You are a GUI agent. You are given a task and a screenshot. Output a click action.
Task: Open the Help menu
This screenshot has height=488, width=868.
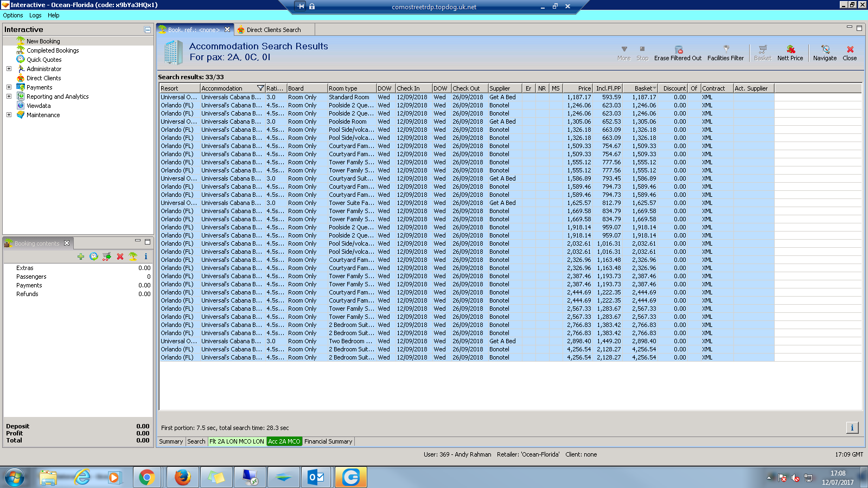[53, 15]
